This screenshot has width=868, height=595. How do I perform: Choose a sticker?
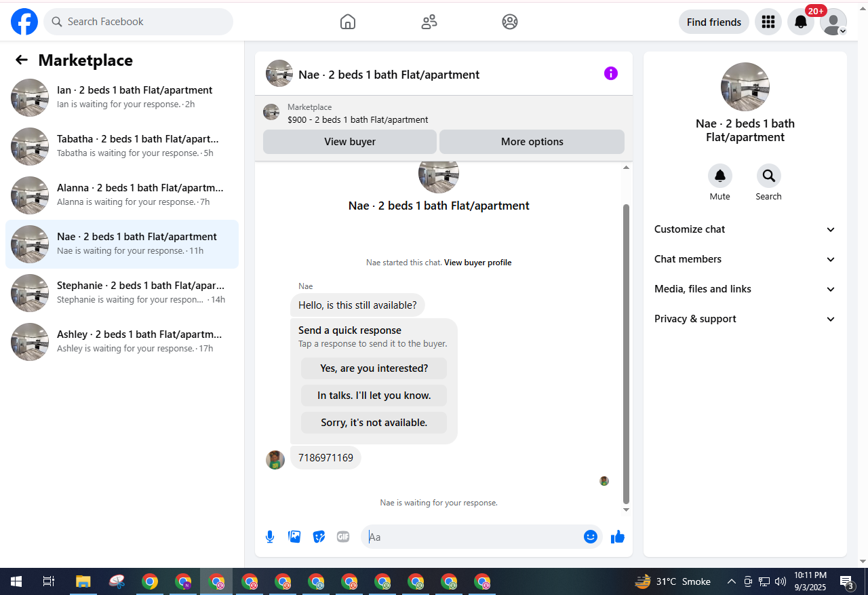pyautogui.click(x=319, y=537)
